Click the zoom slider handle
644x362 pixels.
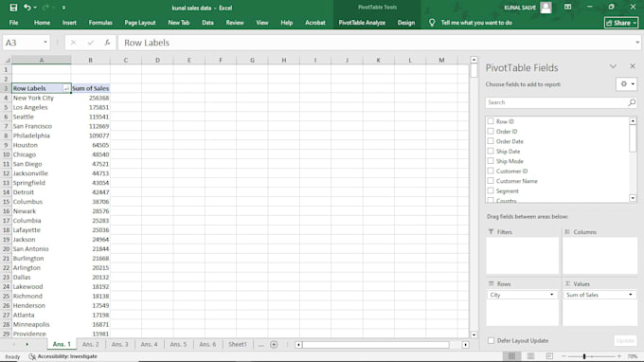[584, 356]
